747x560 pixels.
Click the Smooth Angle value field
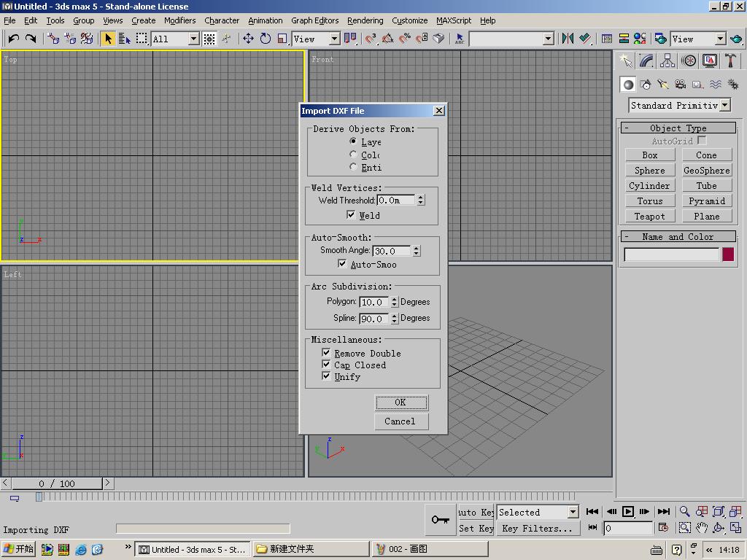(392, 251)
